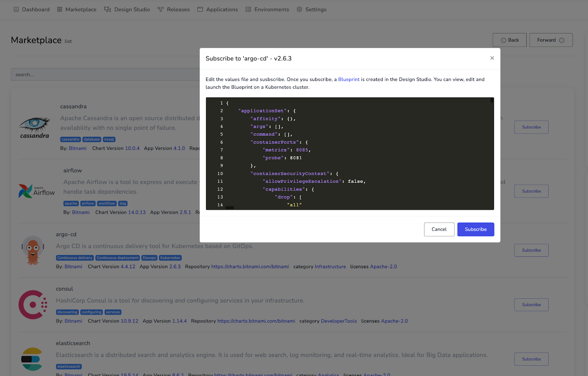Open Bitnami link in cassandra row
The image size is (588, 376).
point(78,148)
